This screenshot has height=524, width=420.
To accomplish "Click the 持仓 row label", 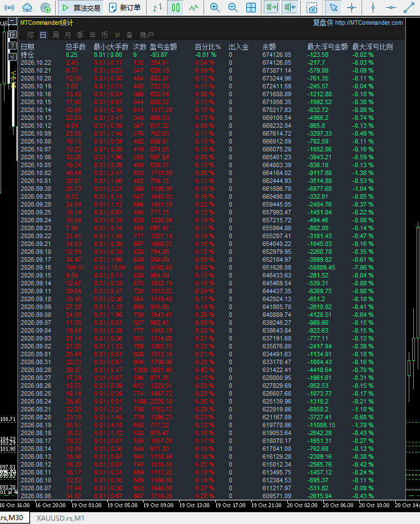I will tap(28, 55).
